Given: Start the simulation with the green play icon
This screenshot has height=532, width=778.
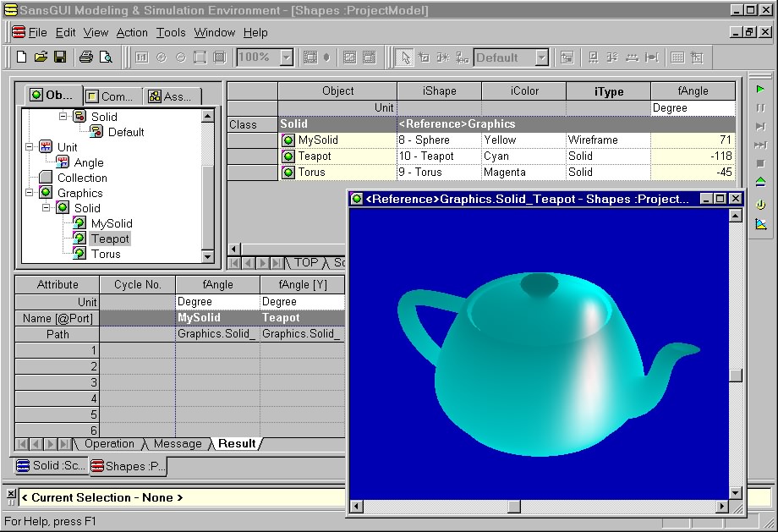Looking at the screenshot, I should click(760, 90).
